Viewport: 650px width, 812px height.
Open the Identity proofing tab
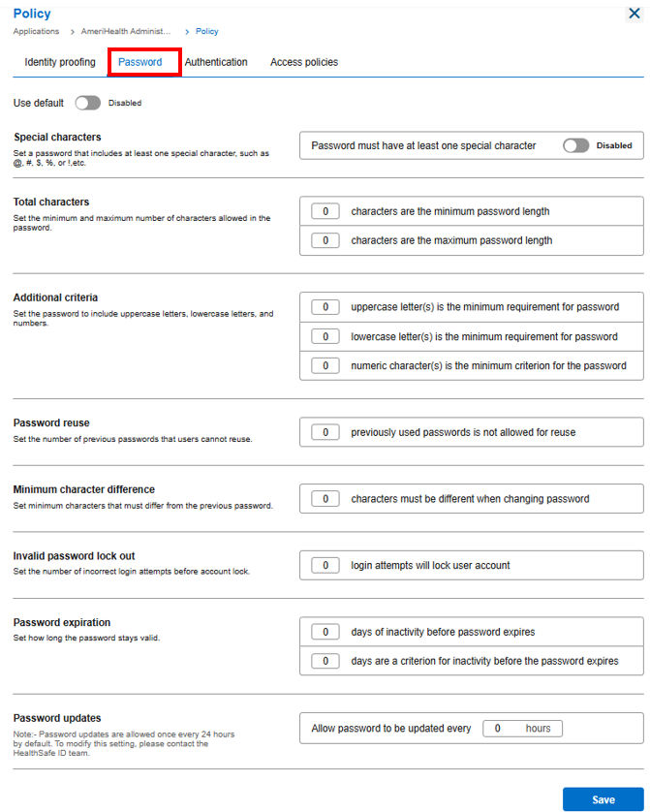(60, 62)
